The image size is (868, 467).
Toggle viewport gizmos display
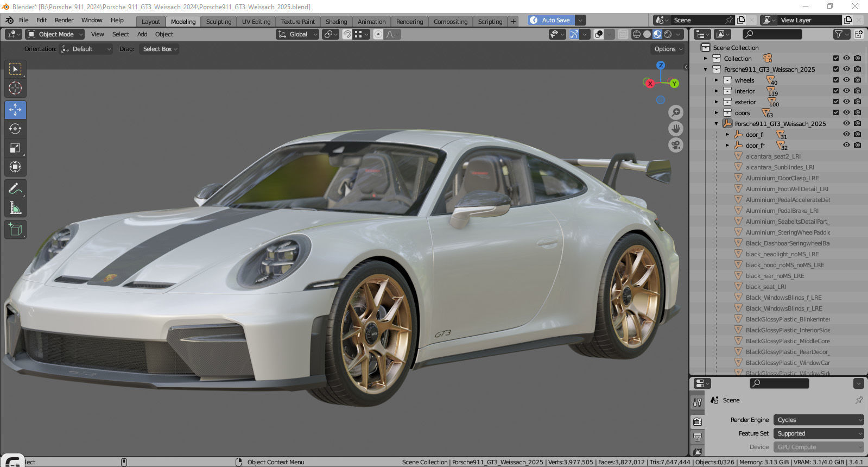[574, 34]
